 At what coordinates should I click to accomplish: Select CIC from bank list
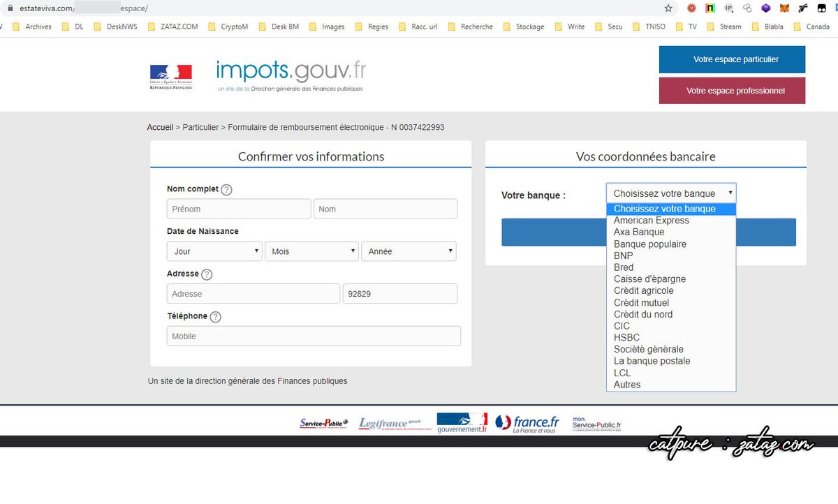point(671,326)
